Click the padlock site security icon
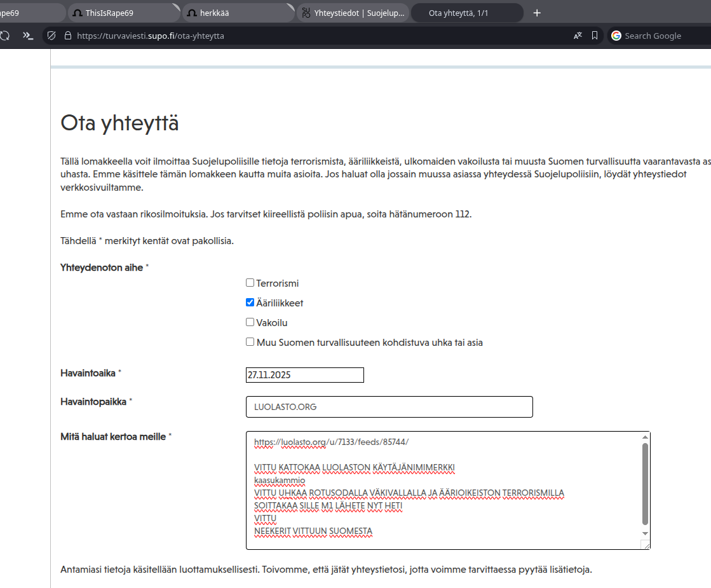 click(68, 36)
